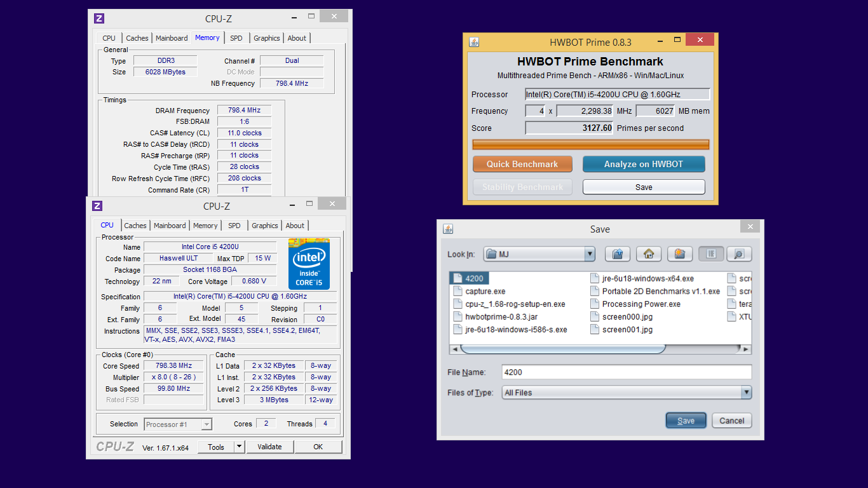This screenshot has width=868, height=488.
Task: Click the greyed Stability Benchmark button
Action: 522,187
